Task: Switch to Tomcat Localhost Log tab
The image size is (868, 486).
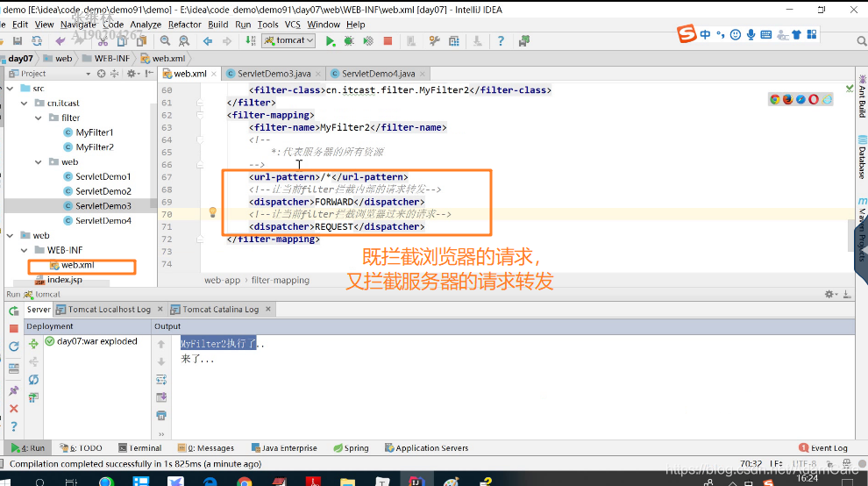Action: (x=109, y=309)
